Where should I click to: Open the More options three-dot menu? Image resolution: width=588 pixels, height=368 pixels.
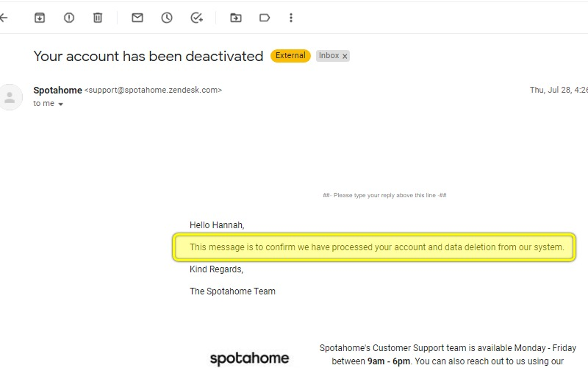(291, 18)
